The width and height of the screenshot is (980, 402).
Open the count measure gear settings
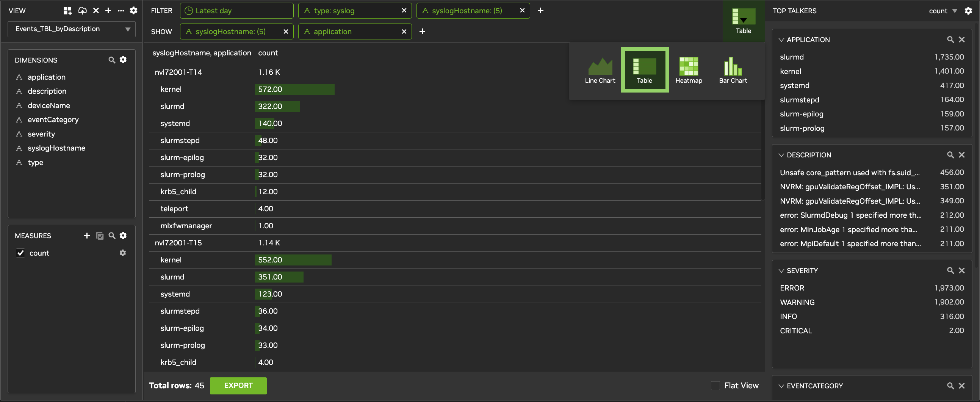[122, 253]
